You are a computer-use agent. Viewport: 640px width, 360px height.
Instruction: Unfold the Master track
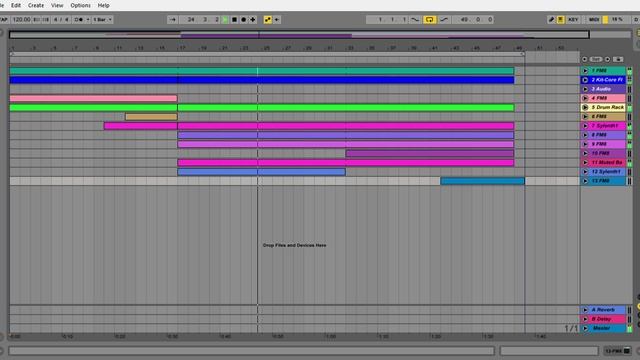(585, 328)
